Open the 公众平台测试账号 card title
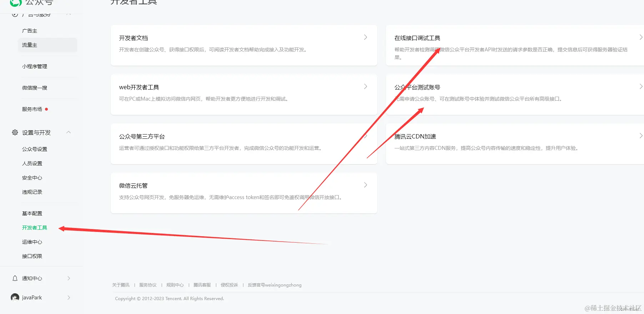644x314 pixels. [417, 87]
